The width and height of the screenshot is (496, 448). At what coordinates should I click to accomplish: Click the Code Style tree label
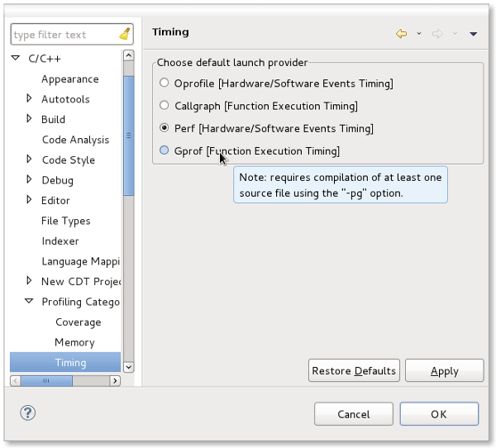tap(69, 160)
